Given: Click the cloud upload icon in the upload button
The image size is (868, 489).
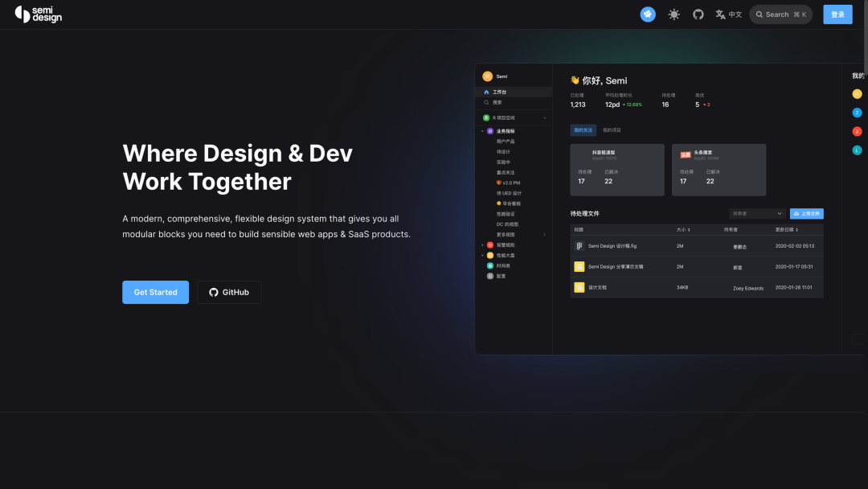Looking at the screenshot, I should pyautogui.click(x=796, y=214).
